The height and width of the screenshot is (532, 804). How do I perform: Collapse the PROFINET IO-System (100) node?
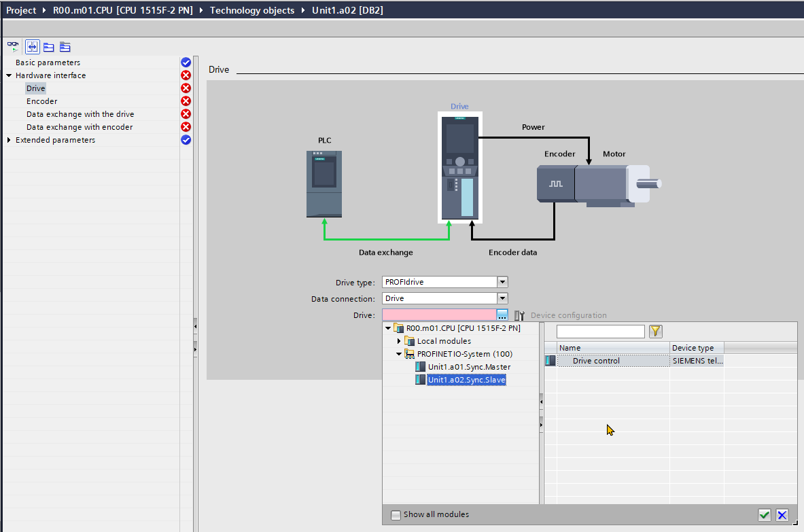(x=399, y=354)
